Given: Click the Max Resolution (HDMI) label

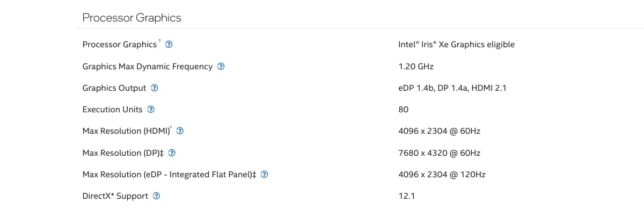Looking at the screenshot, I should (127, 131).
